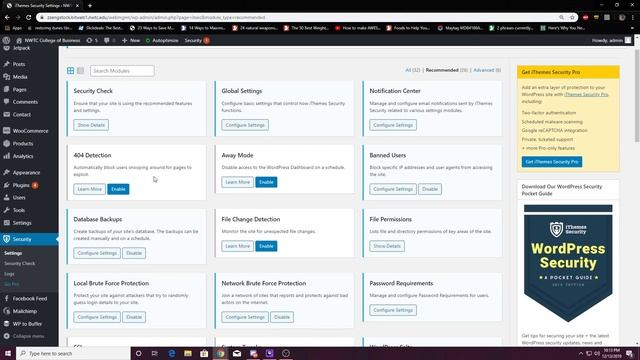Show Details for Security Check
This screenshot has width=640, height=360.
91,125
